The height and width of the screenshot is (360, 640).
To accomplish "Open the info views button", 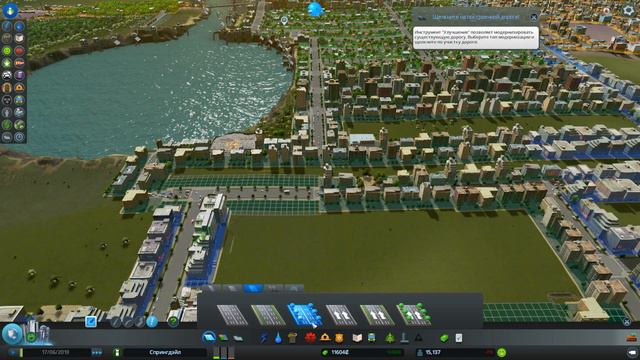I will [x=10, y=11].
